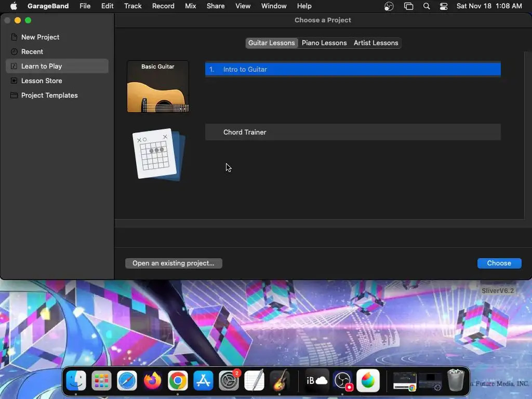Image resolution: width=532 pixels, height=399 pixels.
Task: Open the iB cloud app in dock
Action: [x=317, y=380]
